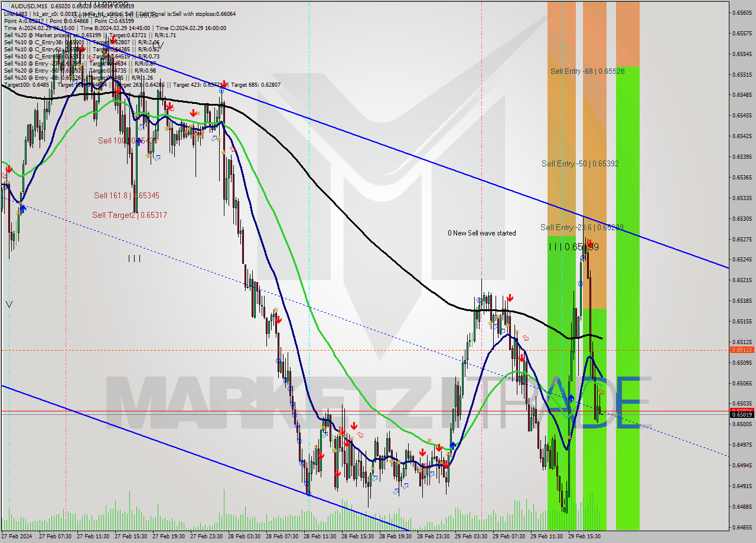This screenshot has height=543, width=756.
Task: Click the 0.65515 price axis label
Action: pos(742,74)
